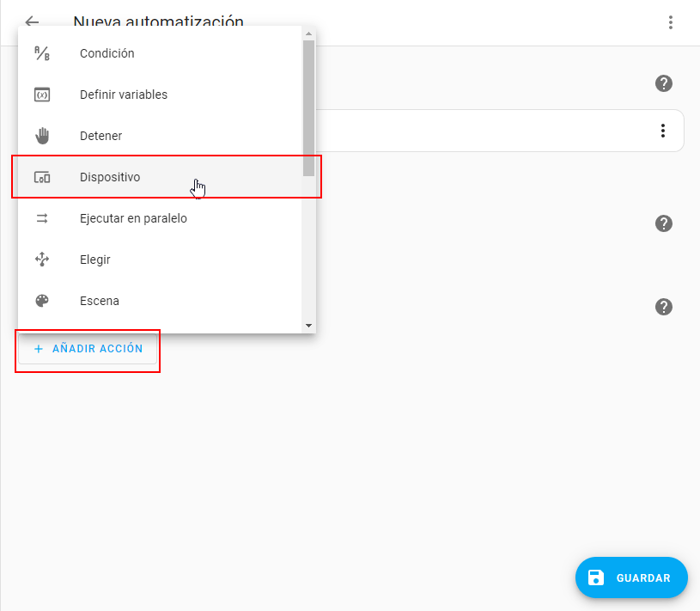Click the middle help question mark icon
This screenshot has height=611, width=700.
(x=663, y=223)
